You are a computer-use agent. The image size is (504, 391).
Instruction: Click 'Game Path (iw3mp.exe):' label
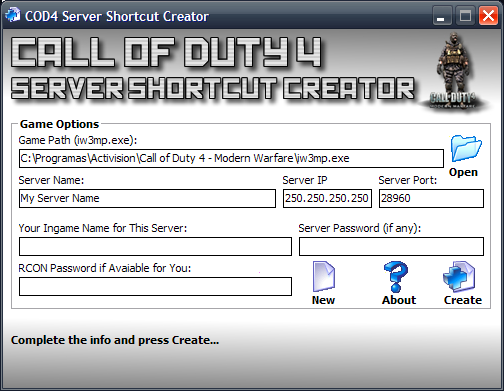coord(78,140)
